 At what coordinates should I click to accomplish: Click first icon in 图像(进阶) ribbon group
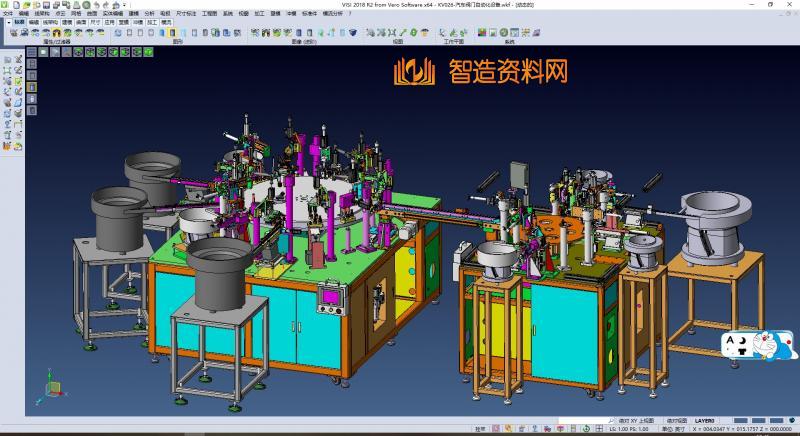[255, 33]
